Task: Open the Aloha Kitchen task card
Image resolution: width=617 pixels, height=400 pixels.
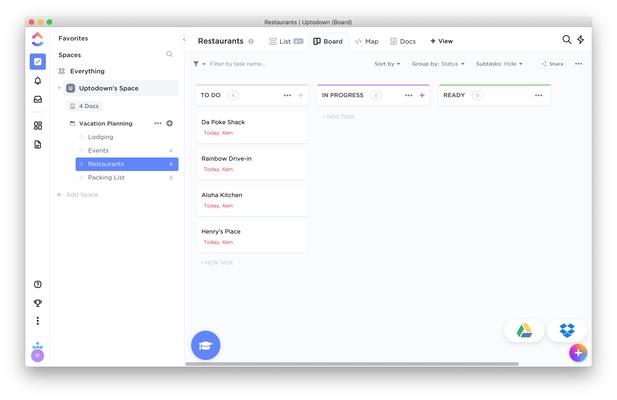Action: [x=252, y=201]
